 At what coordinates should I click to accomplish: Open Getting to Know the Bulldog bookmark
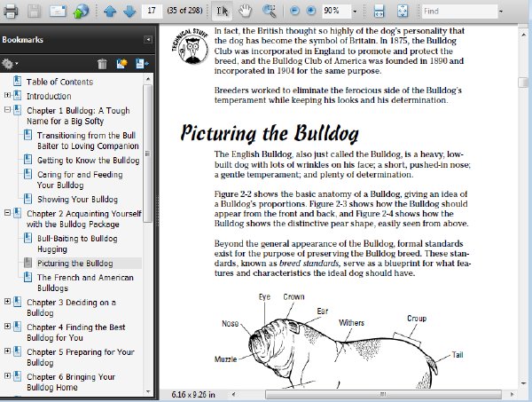(x=88, y=161)
